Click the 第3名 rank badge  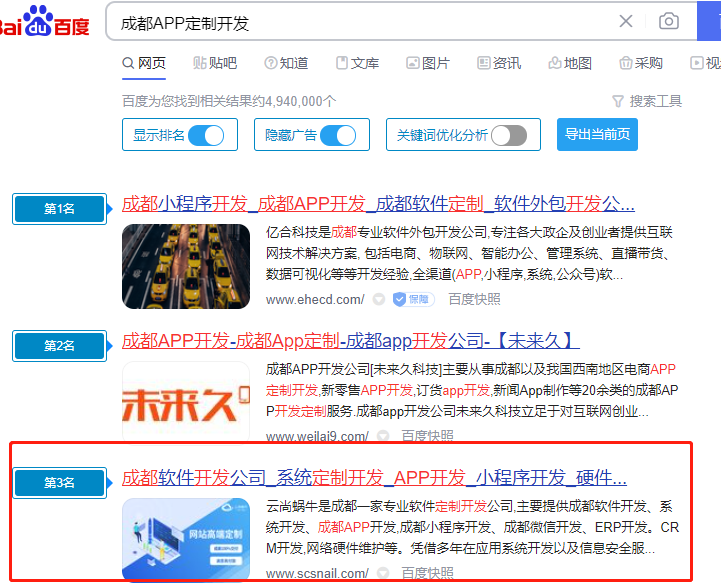pyautogui.click(x=59, y=482)
